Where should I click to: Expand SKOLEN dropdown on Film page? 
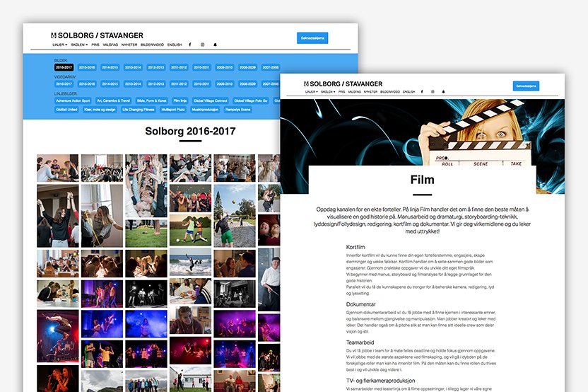click(328, 91)
